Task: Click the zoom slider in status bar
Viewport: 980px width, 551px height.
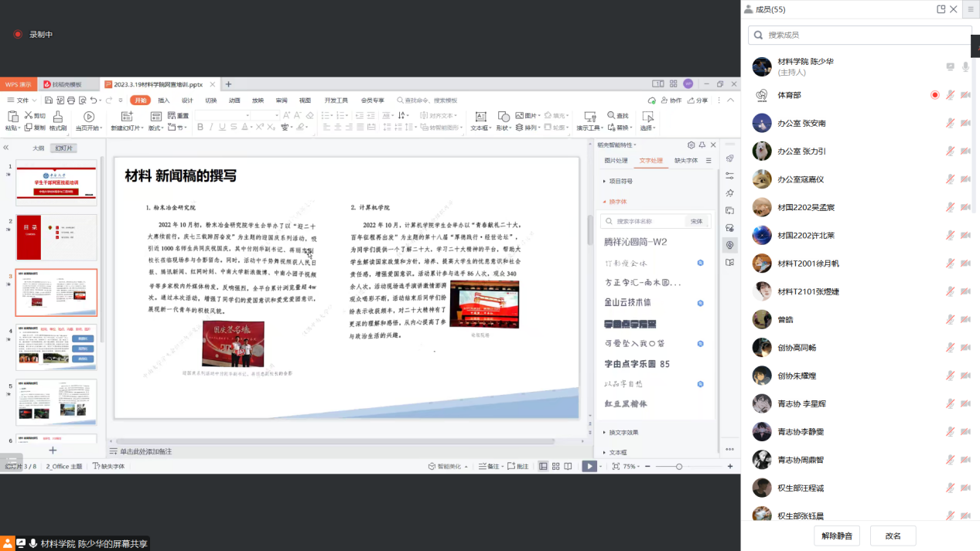Action: [679, 467]
